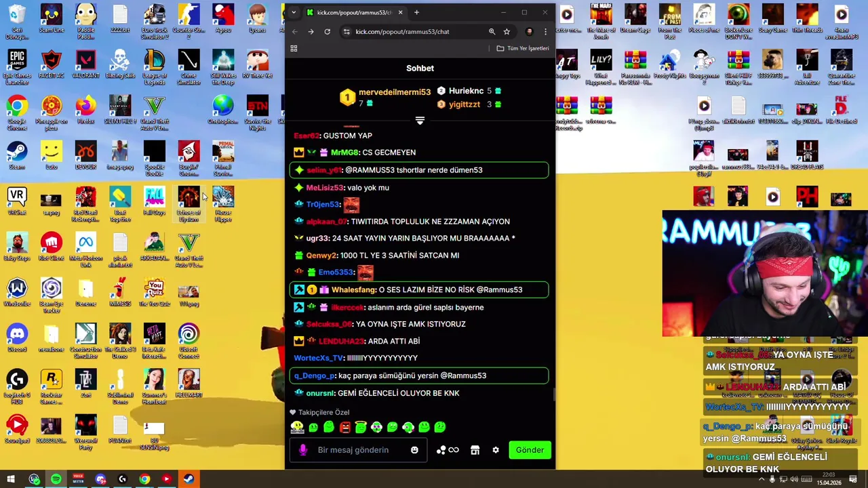Image resolution: width=868 pixels, height=488 pixels.
Task: Reload the Kick chat page
Action: tap(327, 31)
